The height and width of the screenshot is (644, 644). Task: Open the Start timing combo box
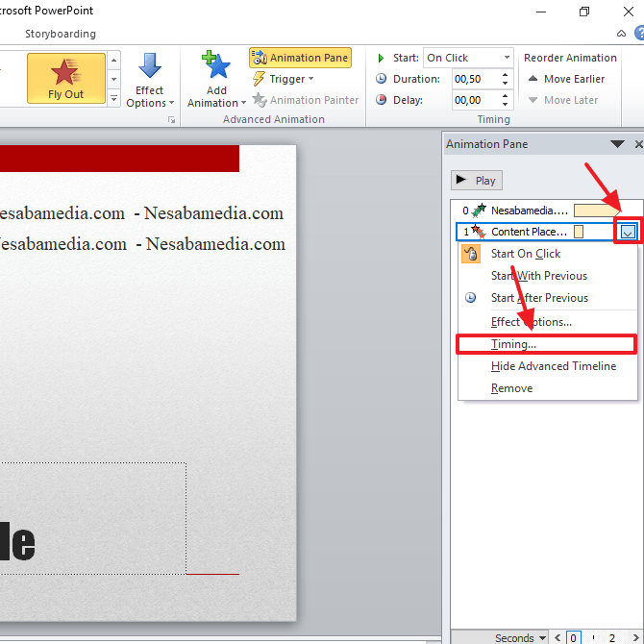pos(468,58)
